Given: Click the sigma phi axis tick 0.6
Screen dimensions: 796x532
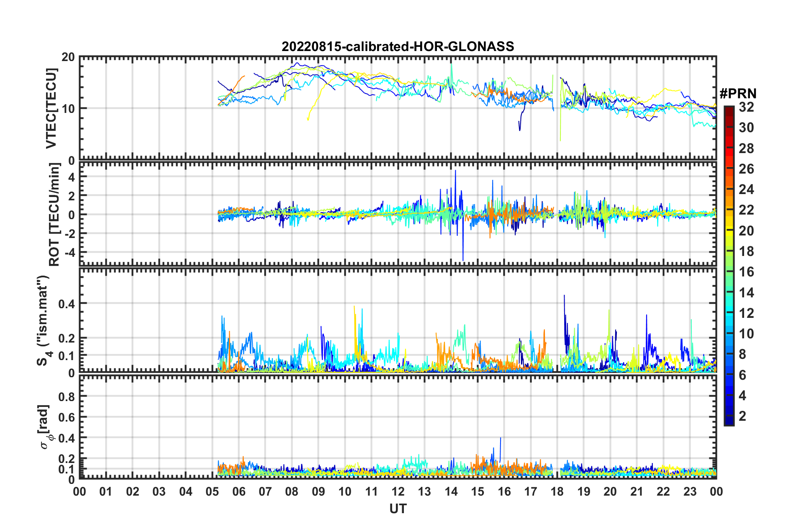Looking at the screenshot, I should pyautogui.click(x=67, y=417).
